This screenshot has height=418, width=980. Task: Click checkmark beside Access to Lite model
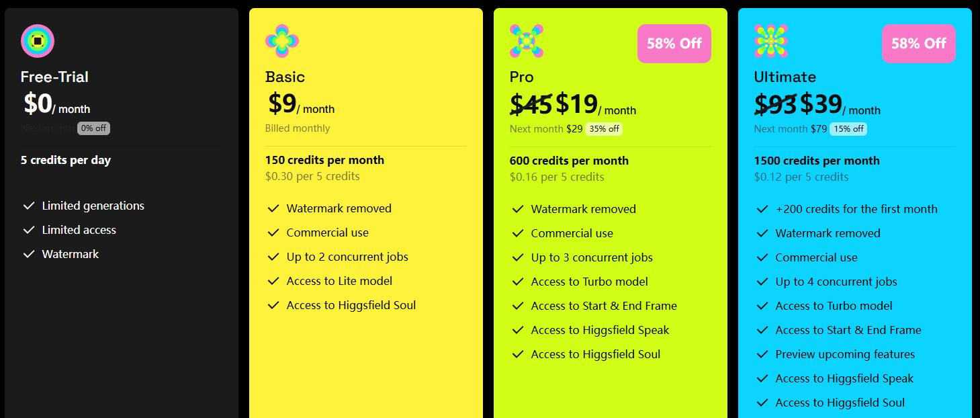coord(273,281)
